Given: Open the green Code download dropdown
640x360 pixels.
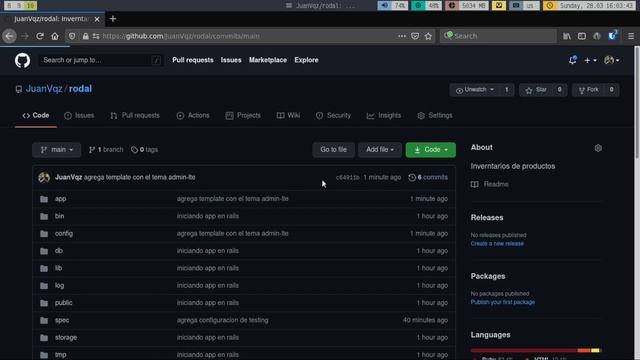Looking at the screenshot, I should click(431, 150).
